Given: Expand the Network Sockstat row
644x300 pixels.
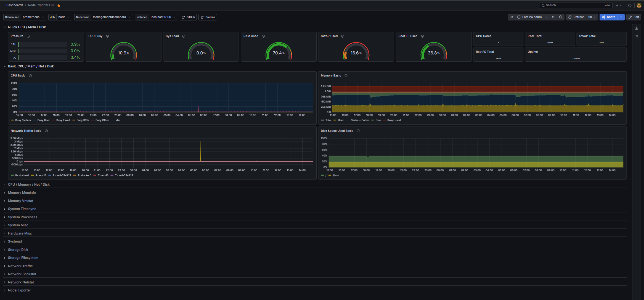Looking at the screenshot, I should click(x=22, y=274).
